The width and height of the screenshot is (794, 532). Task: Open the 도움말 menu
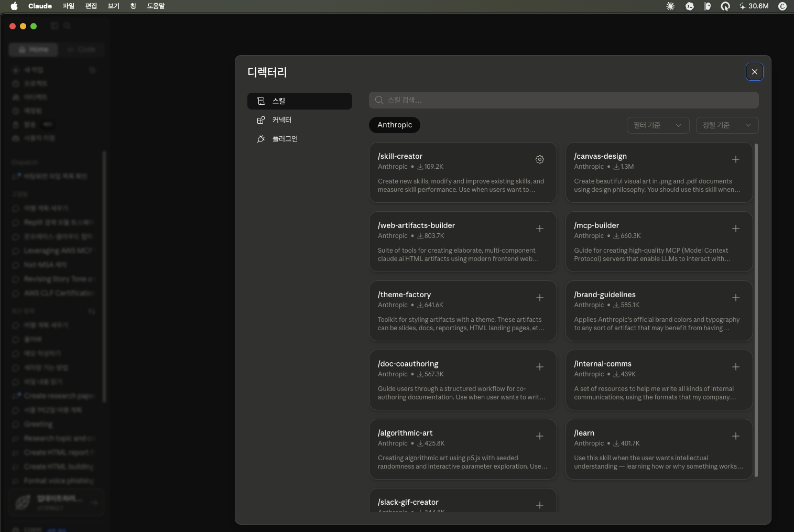pyautogui.click(x=156, y=6)
